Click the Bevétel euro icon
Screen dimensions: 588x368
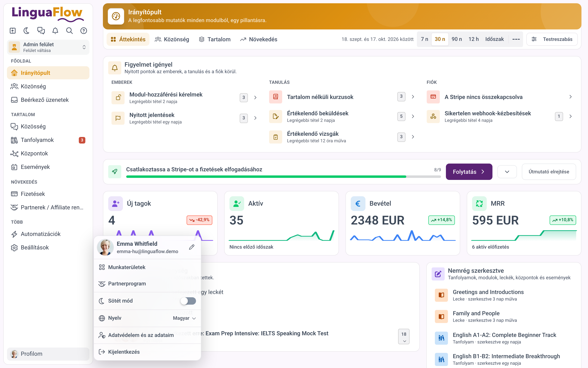[358, 203]
